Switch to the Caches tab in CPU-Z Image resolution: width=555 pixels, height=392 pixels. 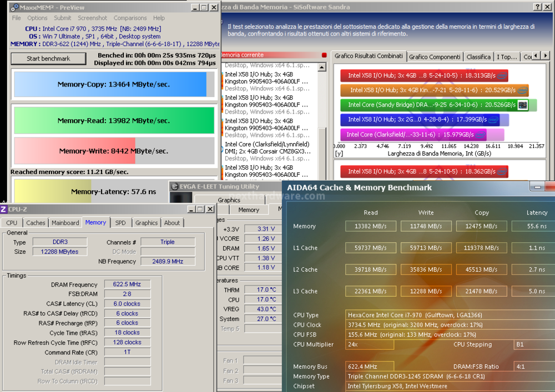coord(36,223)
